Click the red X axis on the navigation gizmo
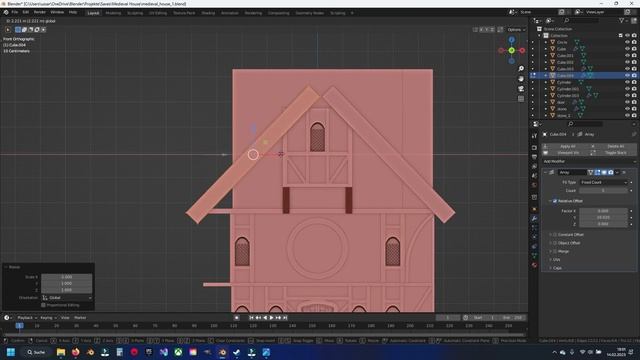The height and width of the screenshot is (360, 640). click(x=522, y=50)
